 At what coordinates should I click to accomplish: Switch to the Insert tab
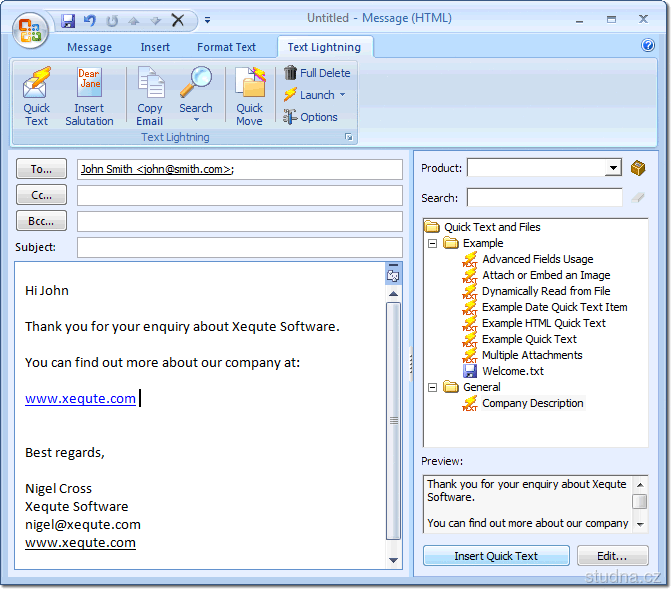pyautogui.click(x=155, y=47)
